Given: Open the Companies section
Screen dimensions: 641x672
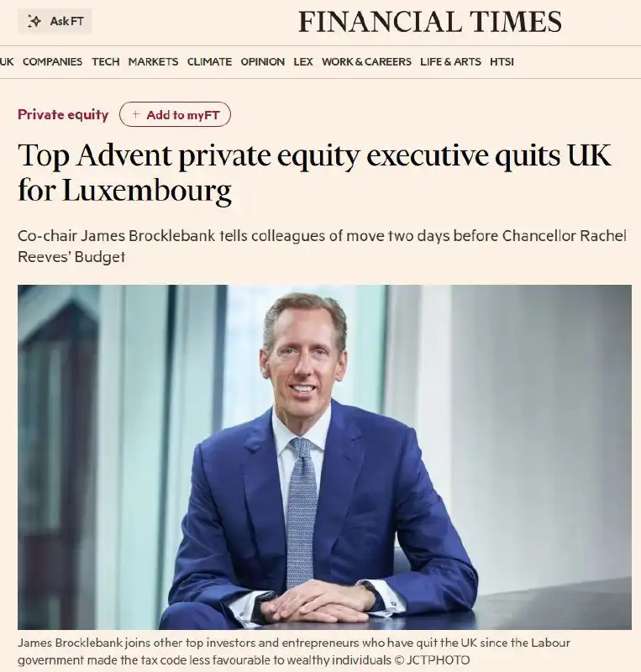Looking at the screenshot, I should [52, 61].
